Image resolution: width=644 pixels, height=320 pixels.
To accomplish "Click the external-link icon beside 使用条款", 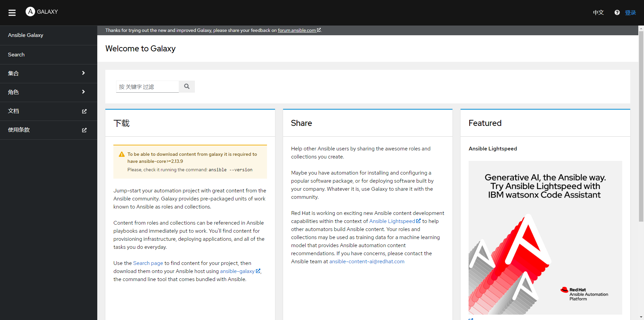I will coord(84,130).
